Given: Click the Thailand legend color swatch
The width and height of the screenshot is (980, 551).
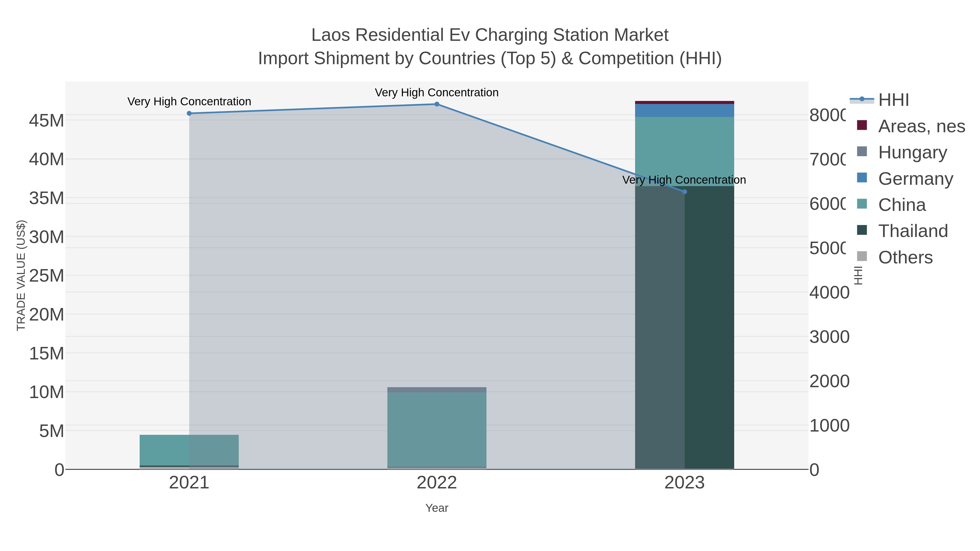Looking at the screenshot, I should pos(862,230).
